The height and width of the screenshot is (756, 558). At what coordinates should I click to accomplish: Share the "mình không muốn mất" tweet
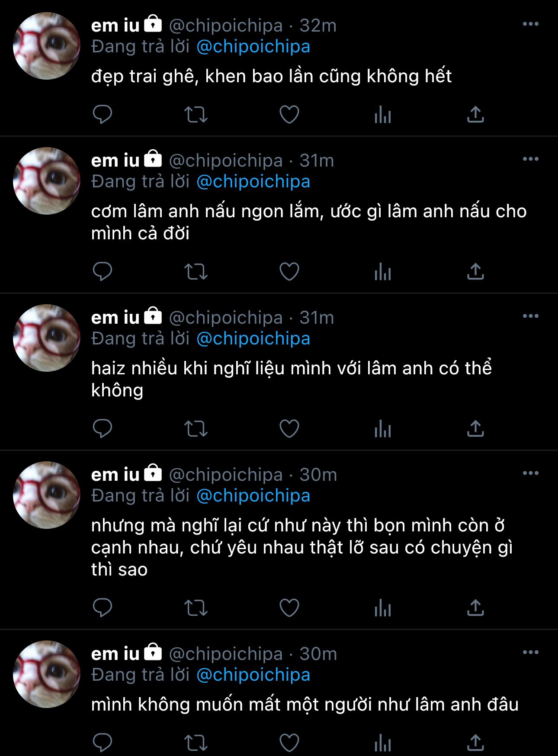pos(475,743)
